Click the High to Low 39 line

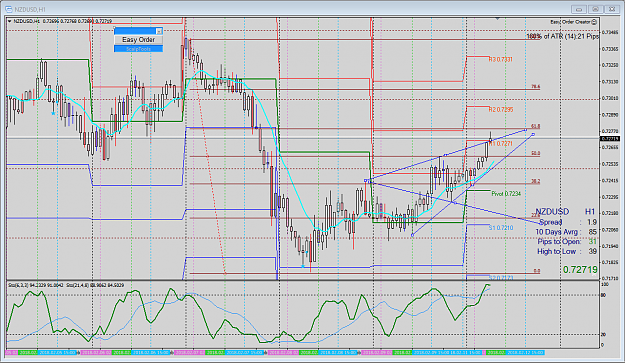point(567,251)
